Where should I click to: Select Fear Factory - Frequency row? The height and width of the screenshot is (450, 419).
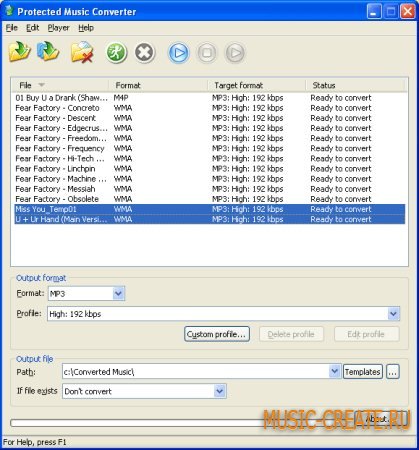click(x=210, y=148)
